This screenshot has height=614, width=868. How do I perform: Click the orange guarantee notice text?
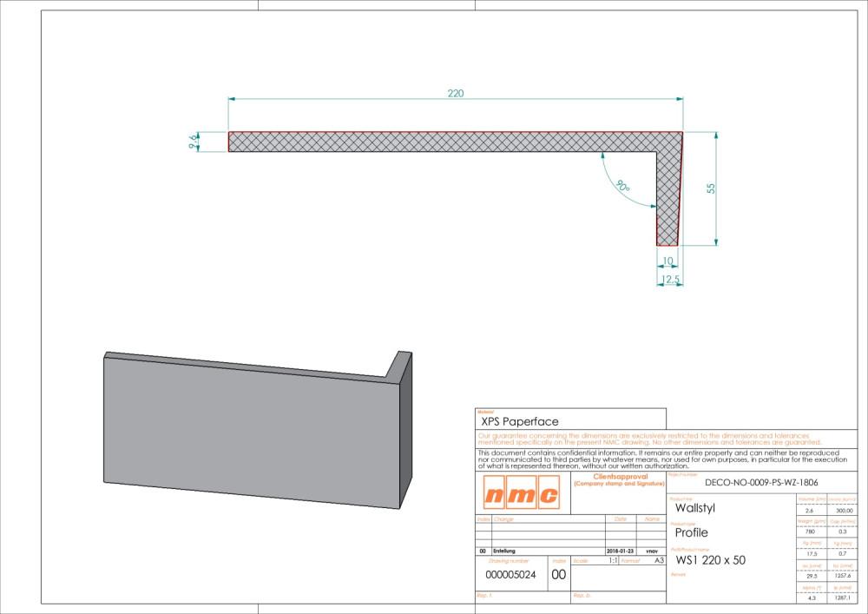pyautogui.click(x=642, y=439)
